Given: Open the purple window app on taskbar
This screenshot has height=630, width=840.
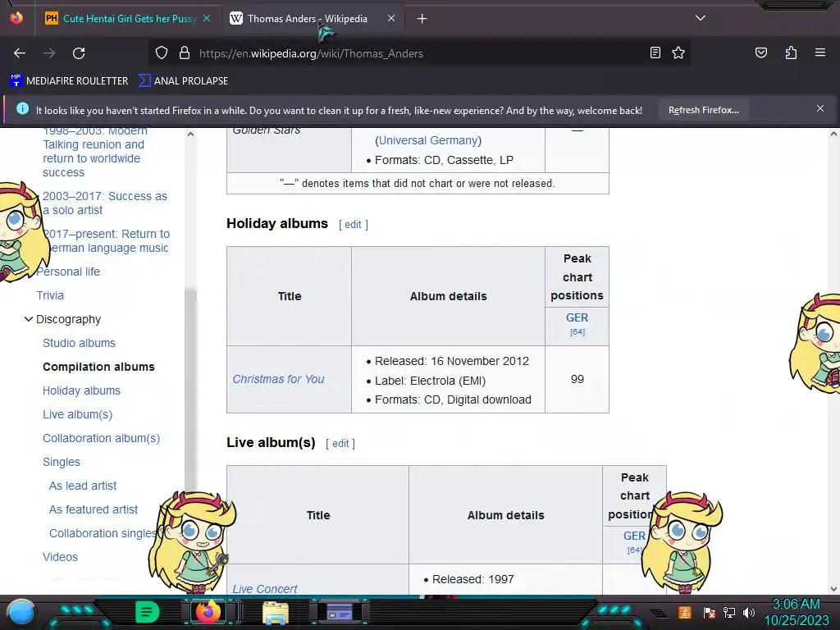Looking at the screenshot, I should [339, 612].
